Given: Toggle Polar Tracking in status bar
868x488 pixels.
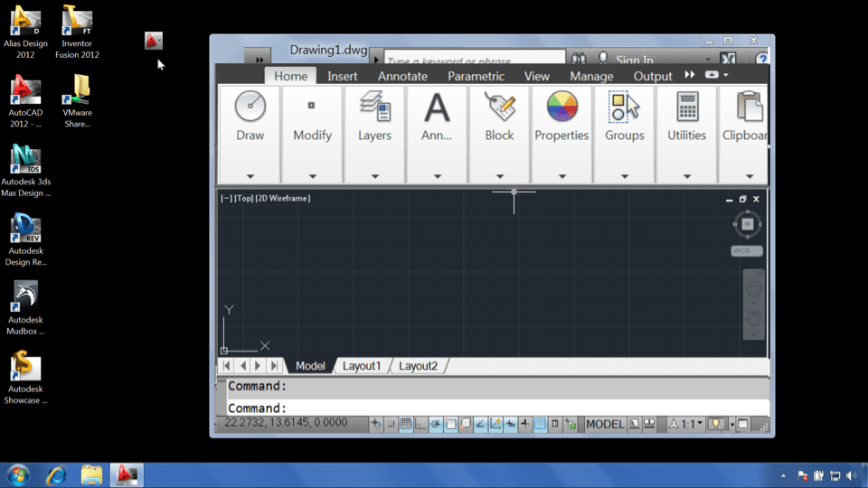Looking at the screenshot, I should point(436,425).
